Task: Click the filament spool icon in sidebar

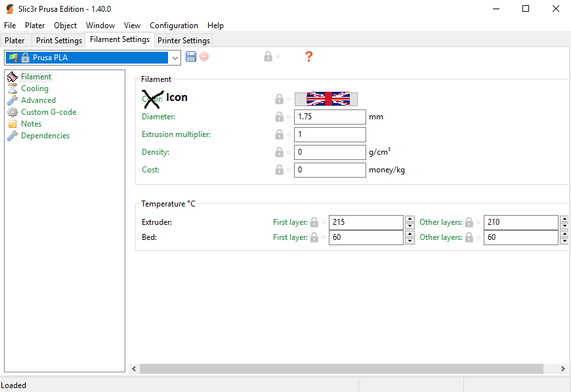Action: pos(12,77)
